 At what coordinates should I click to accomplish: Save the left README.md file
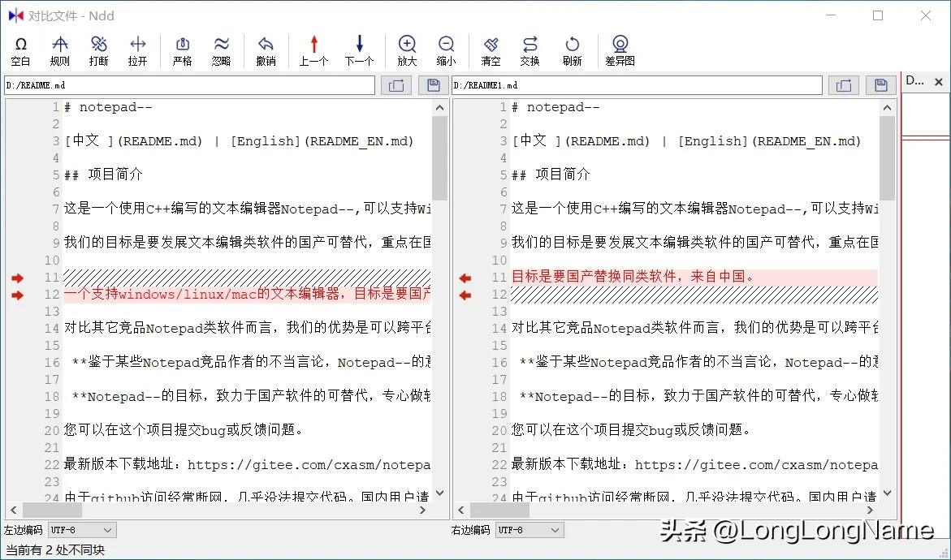tap(433, 84)
